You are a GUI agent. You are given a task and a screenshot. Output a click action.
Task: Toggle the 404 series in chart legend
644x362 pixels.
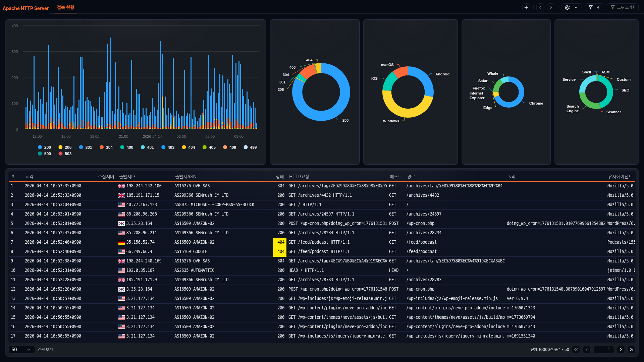tap(188, 147)
